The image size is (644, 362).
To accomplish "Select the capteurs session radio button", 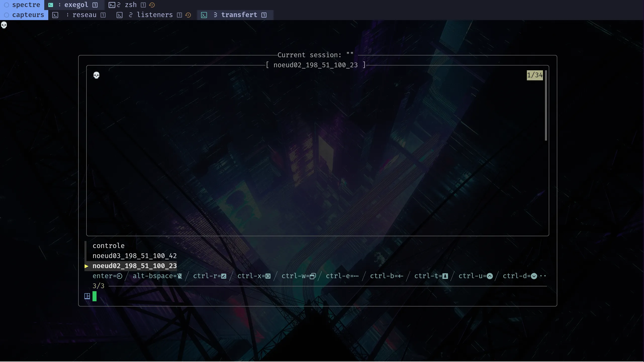I will click(x=7, y=15).
